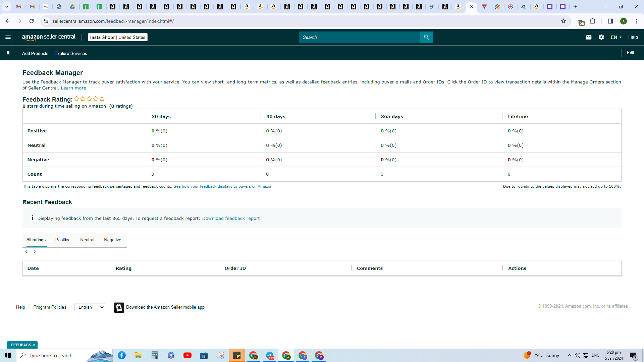Viewport: 644px width, 362px height.
Task: Click the Amazon Seller Central logo
Action: pos(49,37)
